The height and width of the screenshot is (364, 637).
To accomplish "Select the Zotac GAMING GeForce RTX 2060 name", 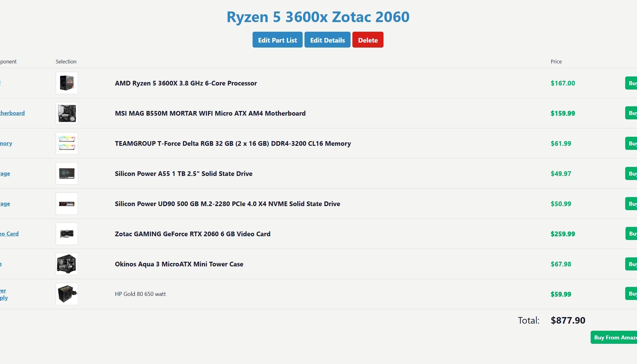I will coord(193,234).
